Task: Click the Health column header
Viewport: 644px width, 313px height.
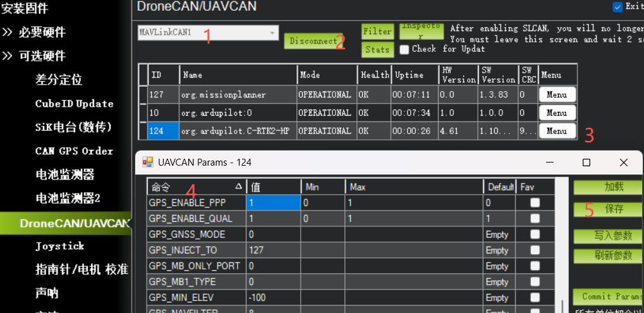Action: click(x=374, y=75)
